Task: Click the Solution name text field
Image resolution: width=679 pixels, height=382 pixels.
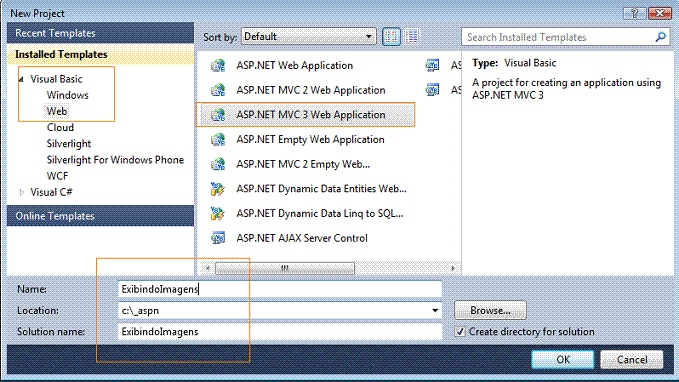Action: pos(280,332)
